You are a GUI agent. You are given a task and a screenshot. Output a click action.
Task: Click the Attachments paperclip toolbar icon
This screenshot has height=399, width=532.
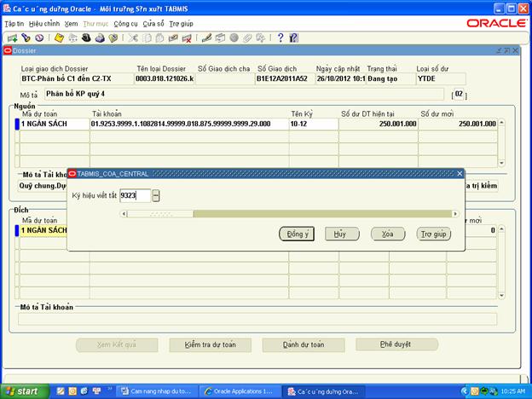coord(247,38)
